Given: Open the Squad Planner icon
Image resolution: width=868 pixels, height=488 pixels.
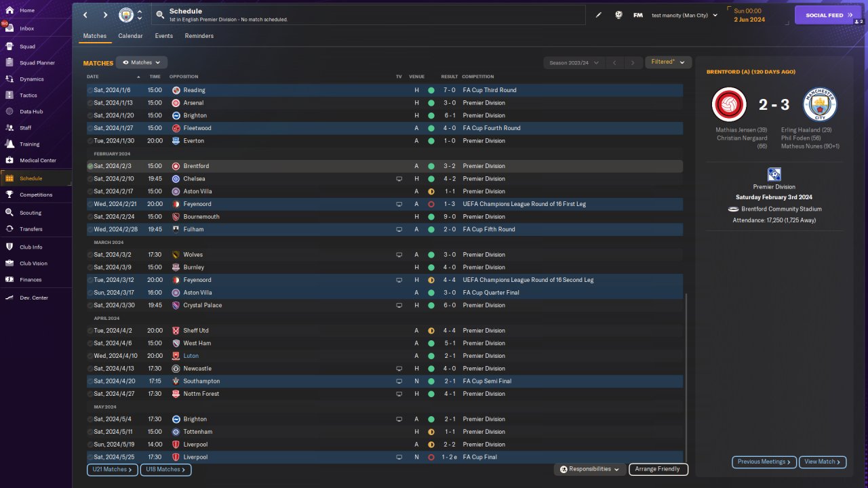Looking at the screenshot, I should [9, 63].
